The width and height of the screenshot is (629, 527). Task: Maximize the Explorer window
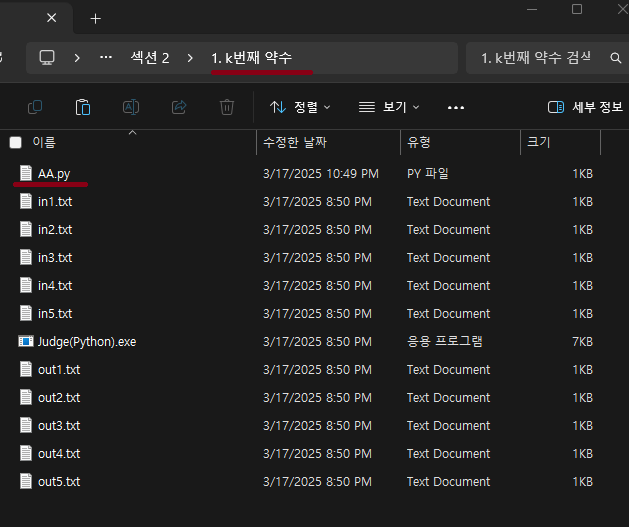point(577,9)
